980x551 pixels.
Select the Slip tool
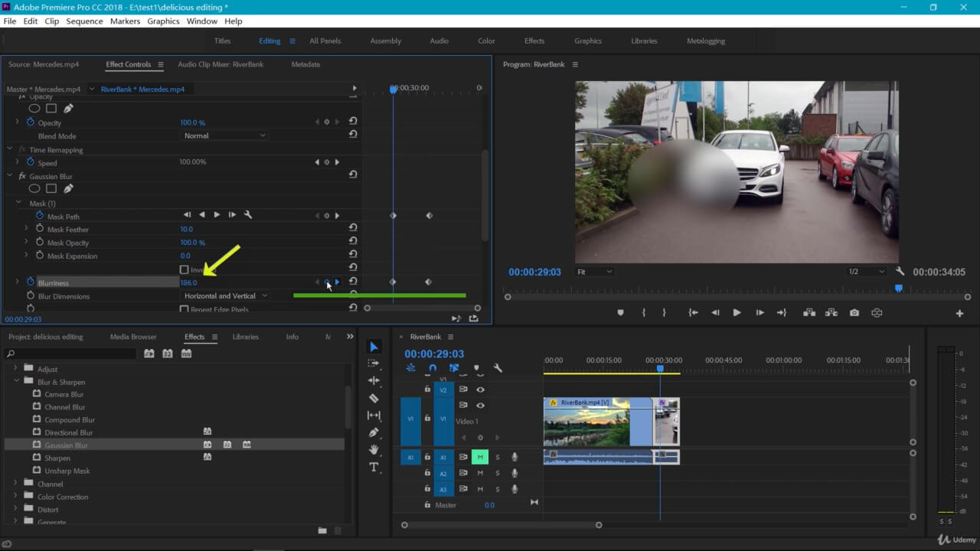click(374, 416)
